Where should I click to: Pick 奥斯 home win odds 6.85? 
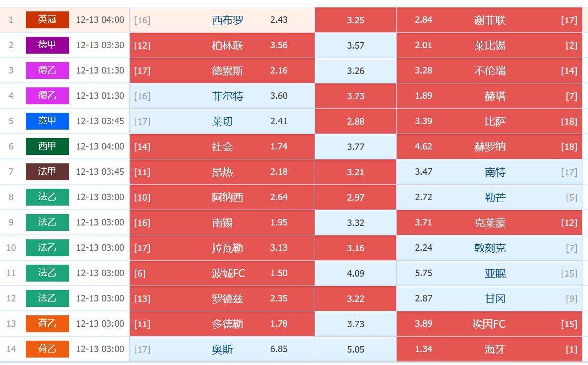(x=222, y=350)
